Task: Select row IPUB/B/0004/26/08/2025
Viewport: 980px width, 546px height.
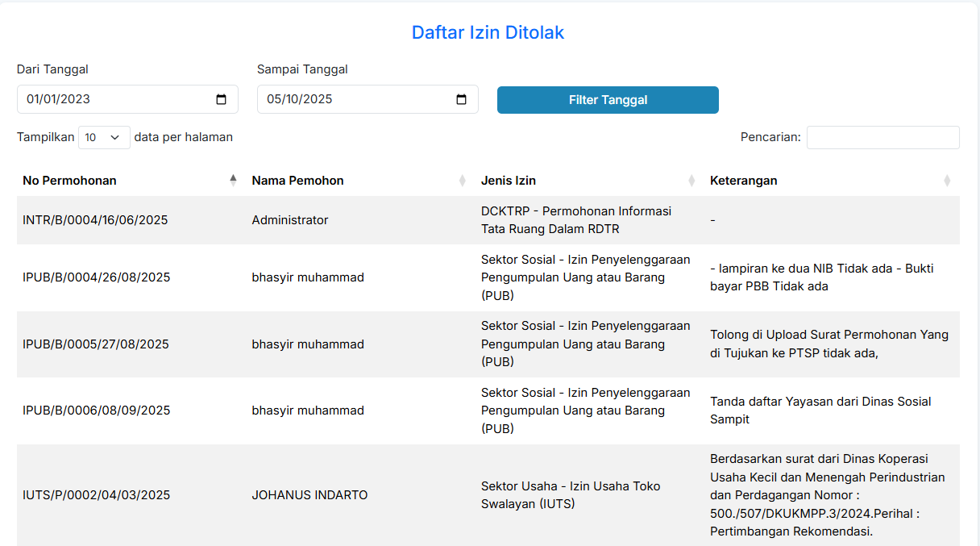Action: click(96, 277)
